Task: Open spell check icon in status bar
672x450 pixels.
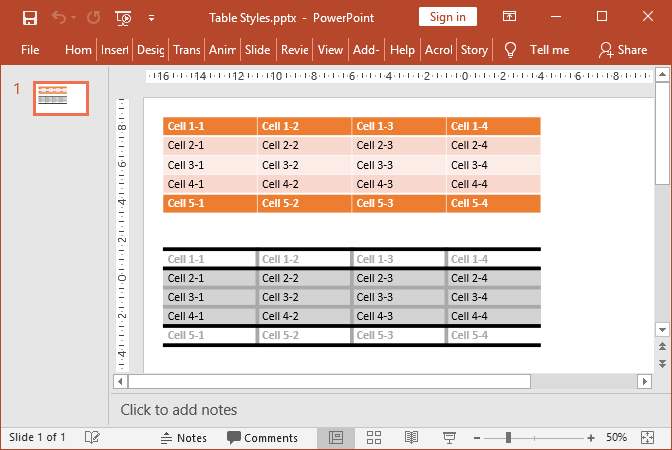Action: click(x=92, y=438)
